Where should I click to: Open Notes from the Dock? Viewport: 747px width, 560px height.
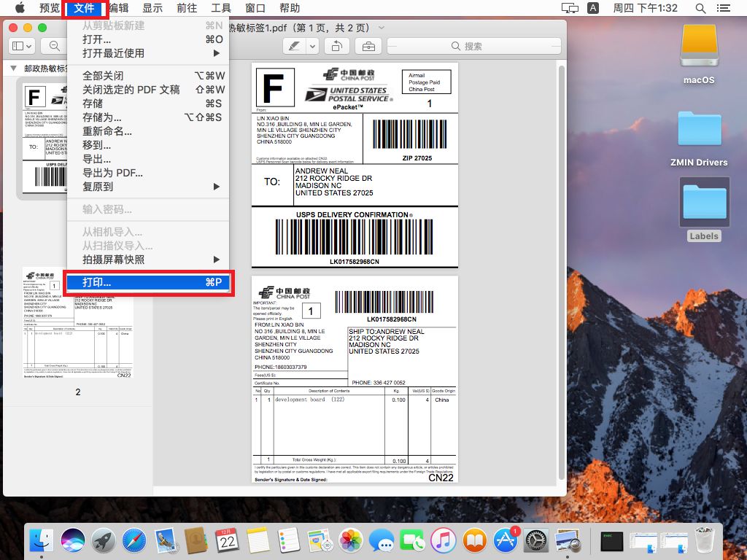pos(258,540)
